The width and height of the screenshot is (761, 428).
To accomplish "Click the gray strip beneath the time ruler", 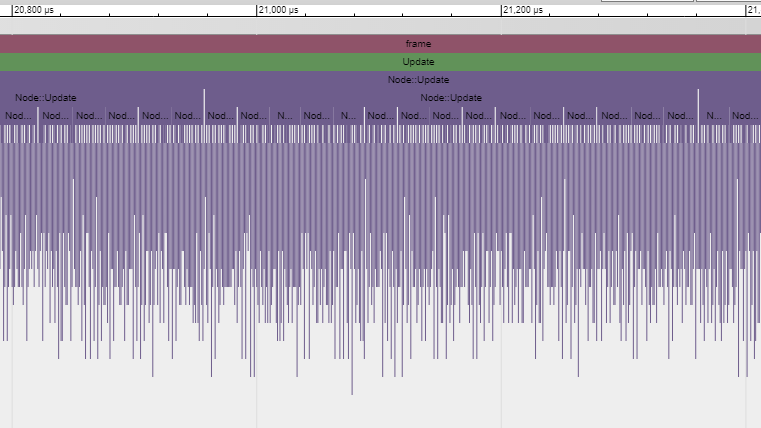I will click(x=380, y=26).
